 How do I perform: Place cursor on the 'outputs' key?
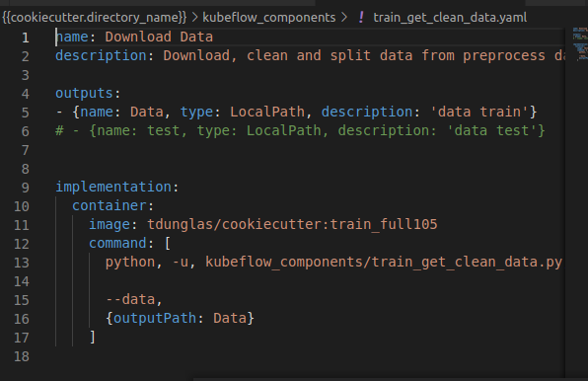(x=84, y=93)
